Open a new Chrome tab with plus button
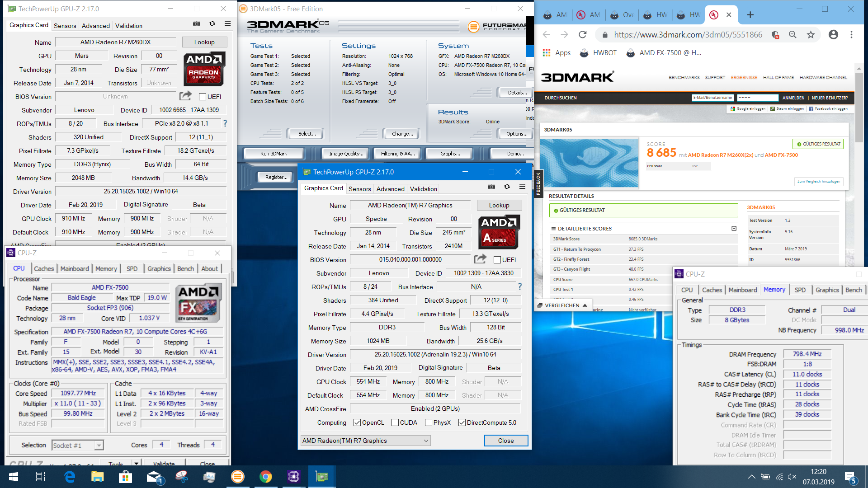This screenshot has height=488, width=868. [x=750, y=15]
